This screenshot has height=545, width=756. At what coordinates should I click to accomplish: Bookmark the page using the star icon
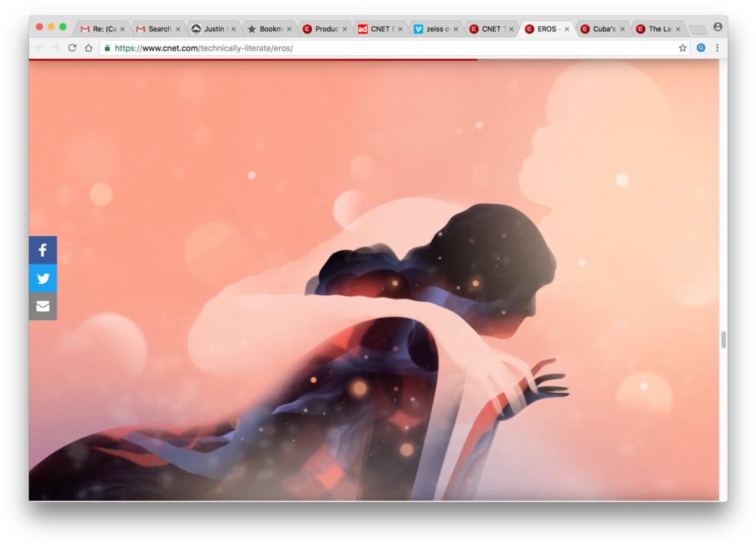coord(682,47)
